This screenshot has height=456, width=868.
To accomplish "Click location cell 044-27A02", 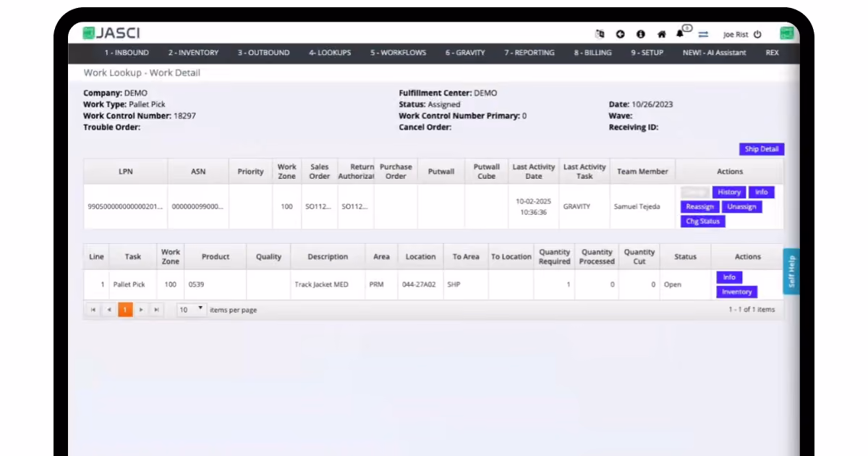I will point(419,284).
